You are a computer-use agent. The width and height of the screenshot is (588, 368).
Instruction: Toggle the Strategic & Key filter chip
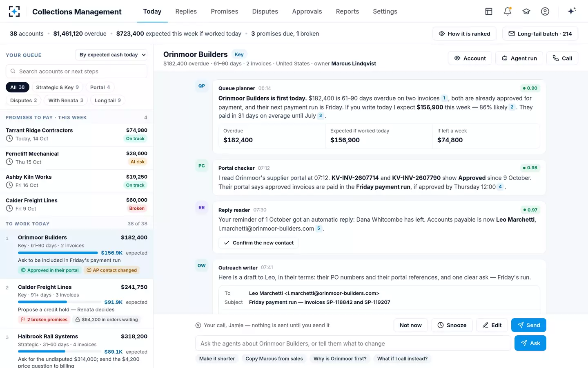(x=57, y=87)
